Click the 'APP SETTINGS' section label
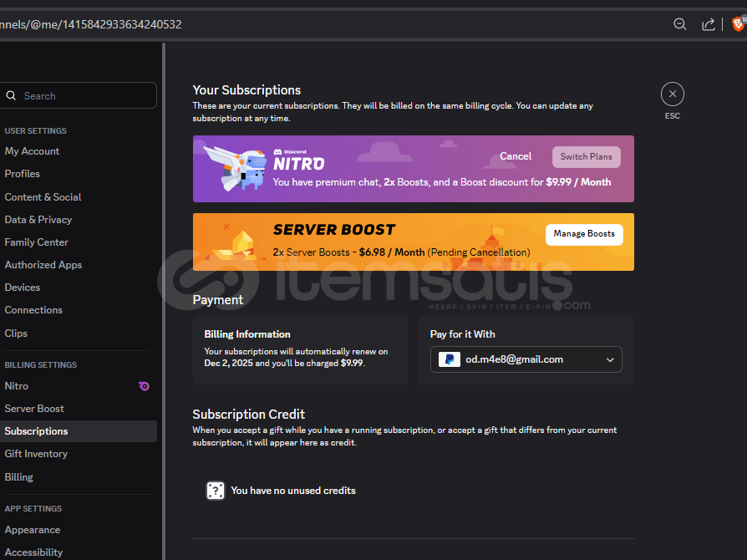This screenshot has width=747, height=560. point(33,508)
